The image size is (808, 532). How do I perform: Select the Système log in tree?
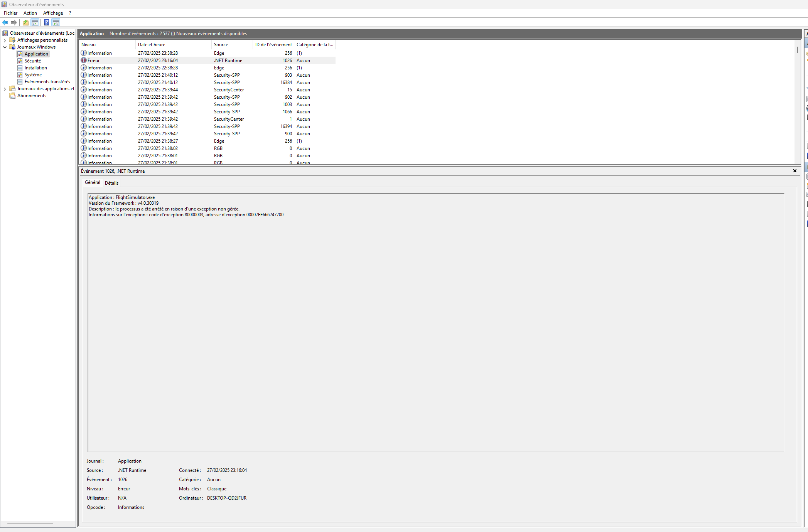pos(33,75)
